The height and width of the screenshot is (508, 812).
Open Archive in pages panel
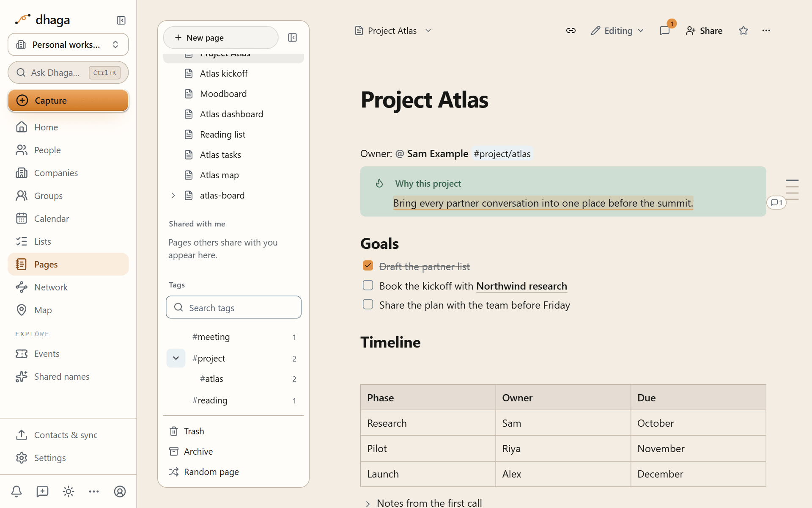233,451
